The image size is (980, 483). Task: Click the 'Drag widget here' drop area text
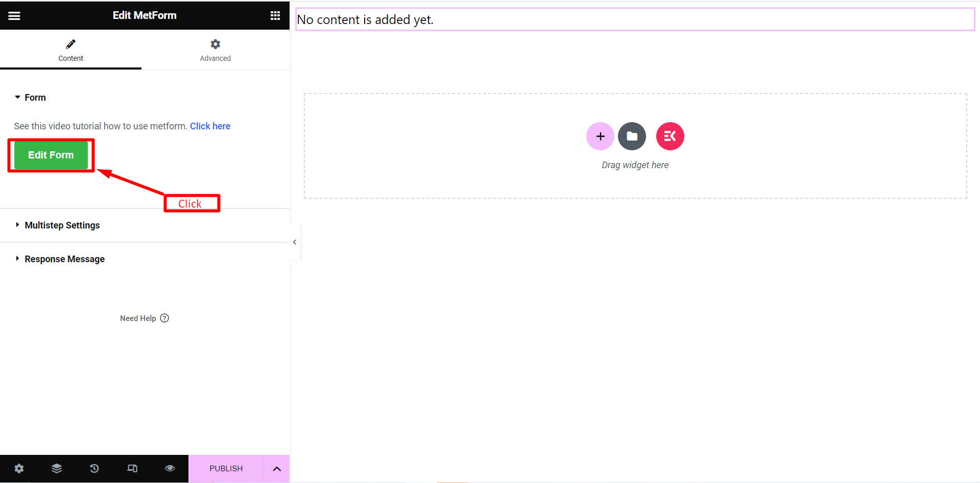point(635,165)
